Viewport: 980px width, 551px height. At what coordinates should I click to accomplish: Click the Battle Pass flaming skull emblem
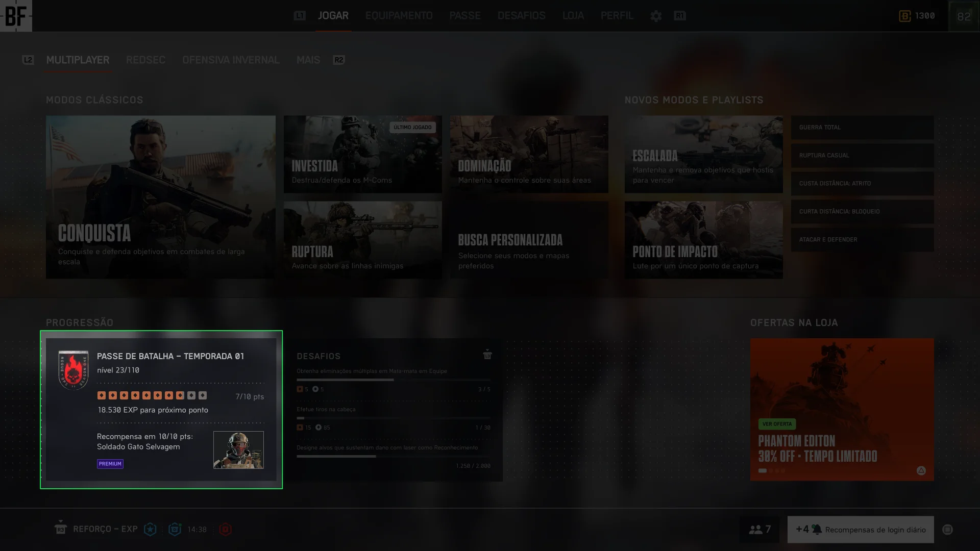[73, 370]
